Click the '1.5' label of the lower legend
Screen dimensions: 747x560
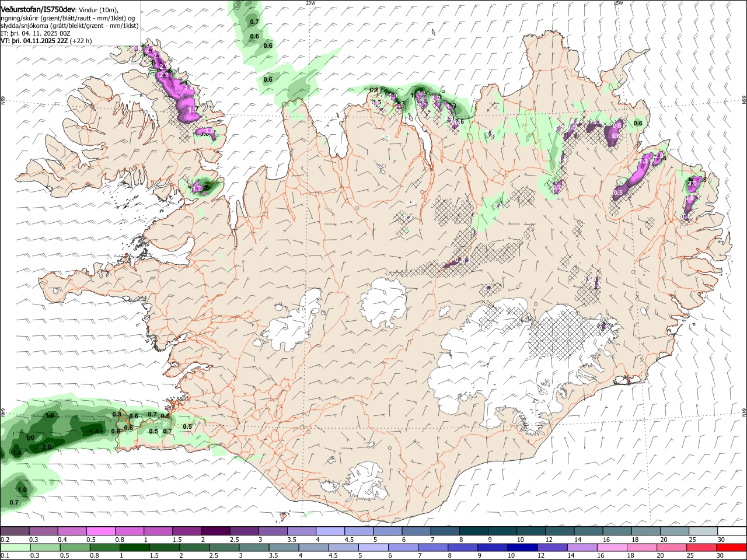coord(155,556)
